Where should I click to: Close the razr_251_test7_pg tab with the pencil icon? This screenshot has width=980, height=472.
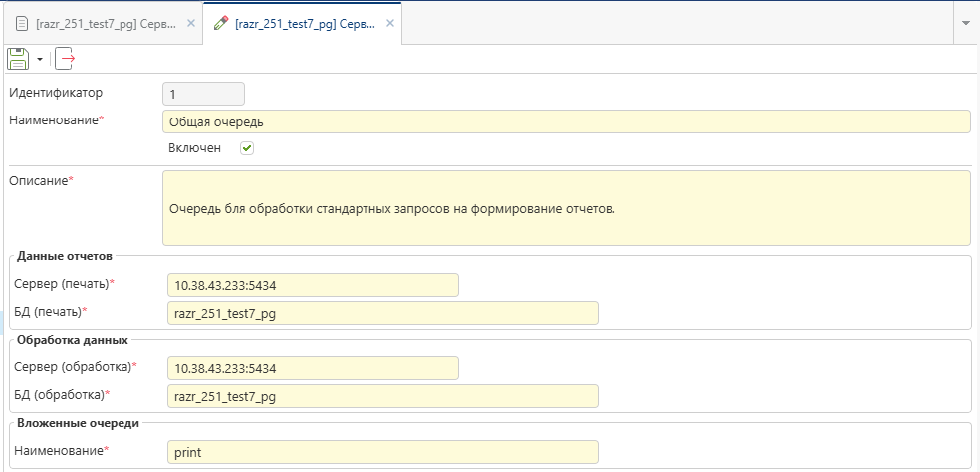390,24
